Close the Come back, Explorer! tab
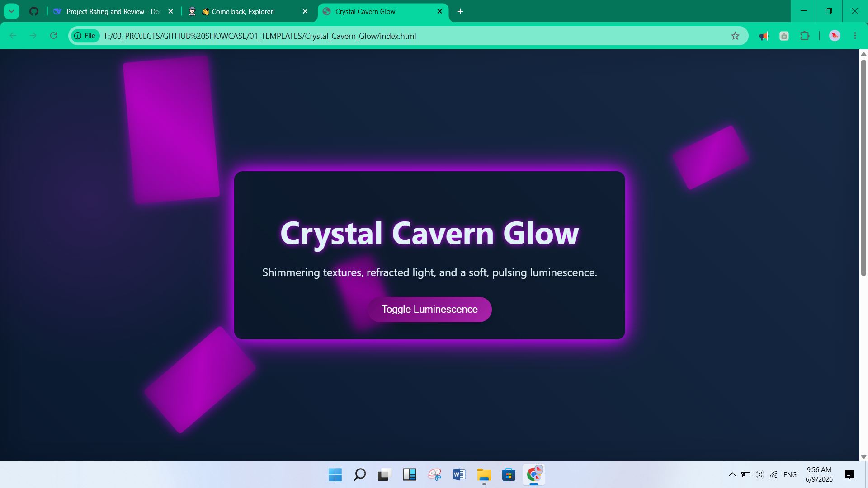 [305, 11]
